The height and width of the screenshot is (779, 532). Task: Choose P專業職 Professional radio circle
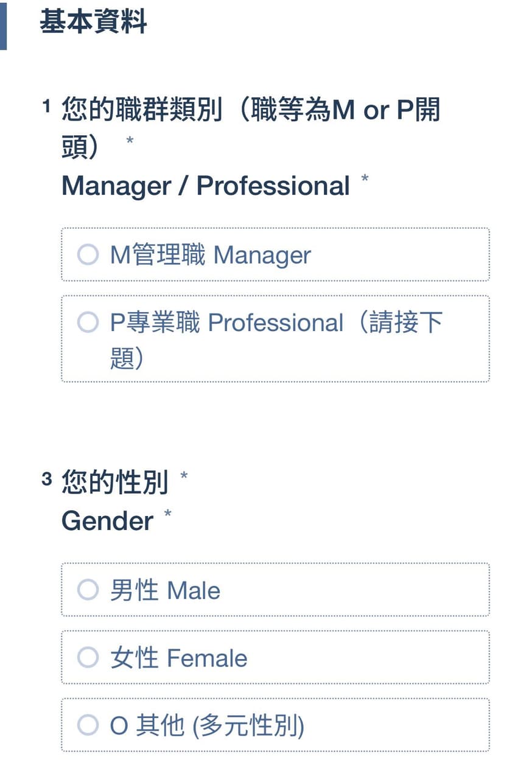click(88, 322)
